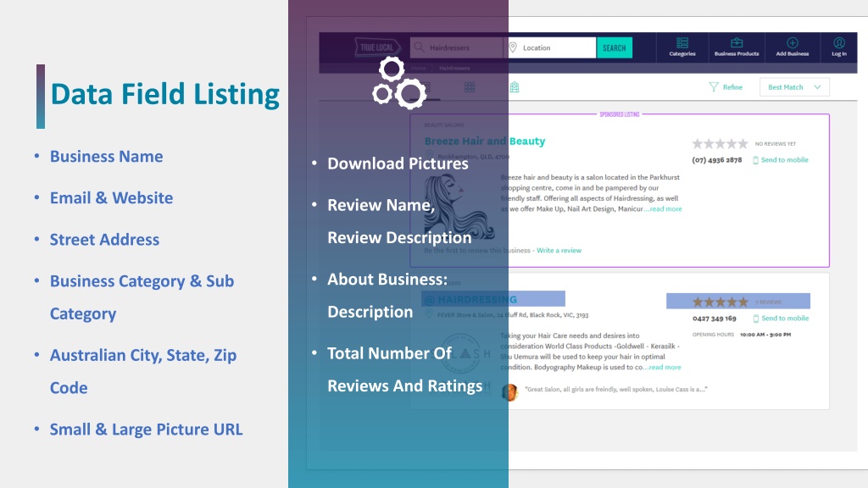Click the Download Pictures bullet
The image size is (868, 488).
point(398,164)
